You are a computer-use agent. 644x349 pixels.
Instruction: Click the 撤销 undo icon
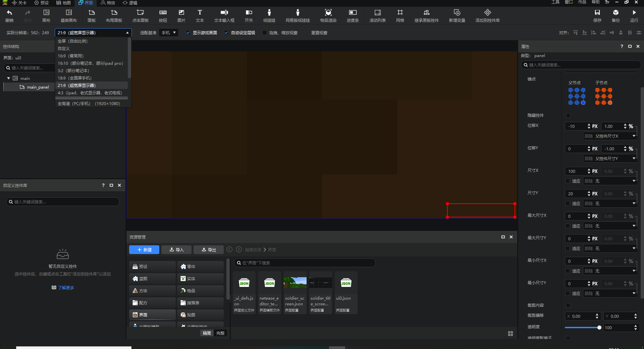pos(9,13)
